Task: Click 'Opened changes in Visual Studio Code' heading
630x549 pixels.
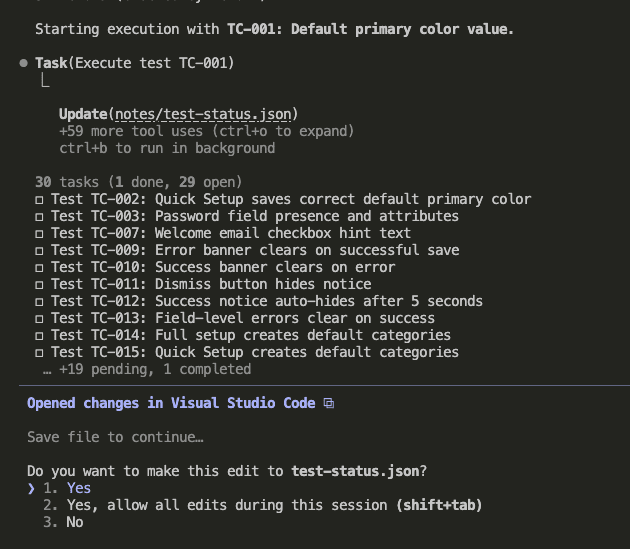Action: 171,403
